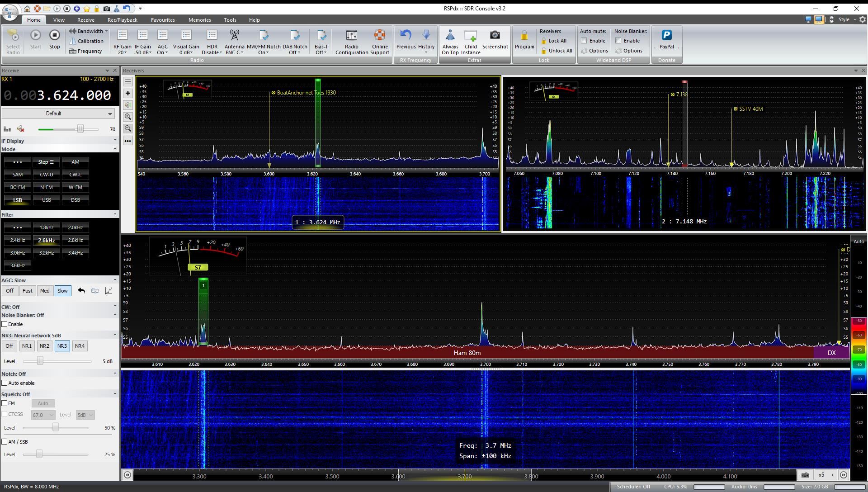Open Online Support lifebuoy icon
The height and width of the screenshot is (492, 868).
(380, 35)
